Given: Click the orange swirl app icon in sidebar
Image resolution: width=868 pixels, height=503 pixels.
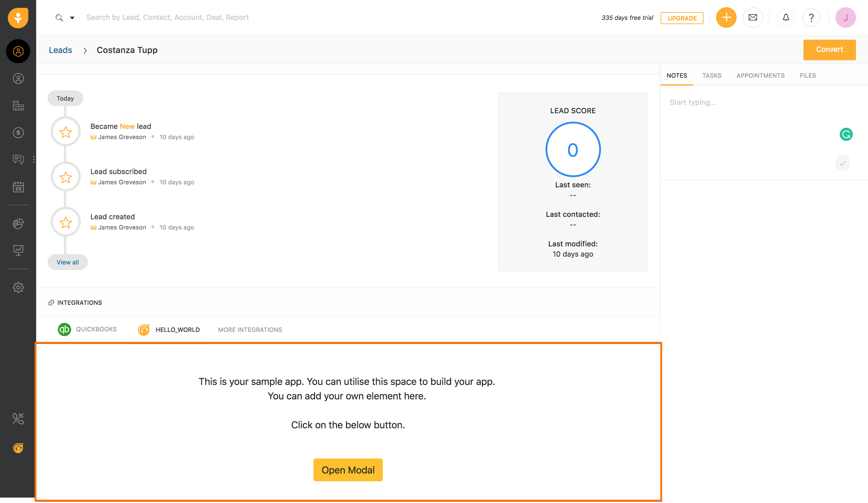Looking at the screenshot, I should pos(18,448).
